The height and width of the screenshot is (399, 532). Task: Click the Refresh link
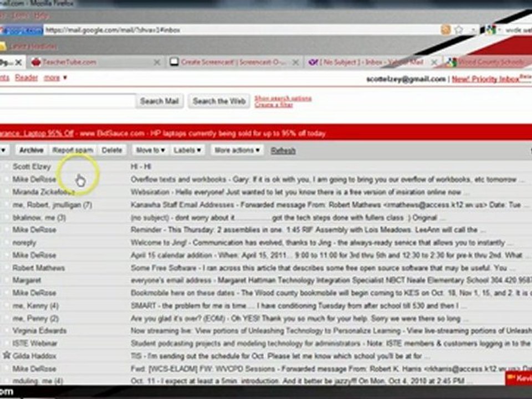coord(283,150)
